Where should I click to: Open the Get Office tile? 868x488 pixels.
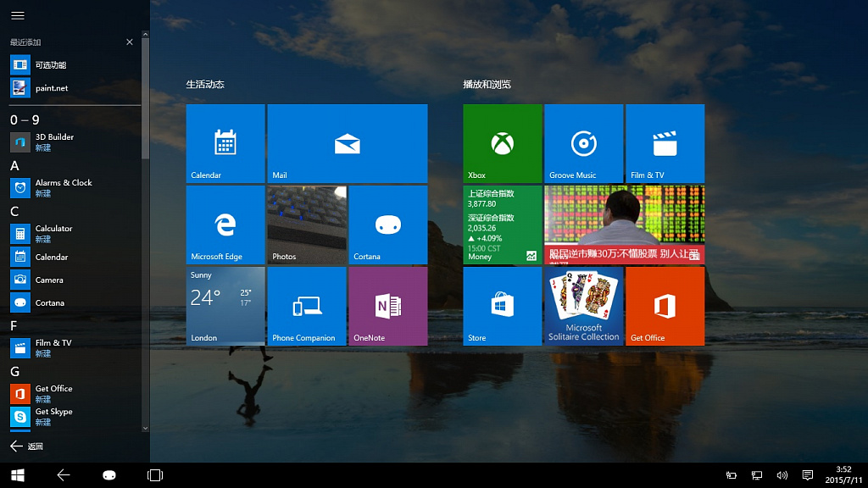pyautogui.click(x=665, y=306)
